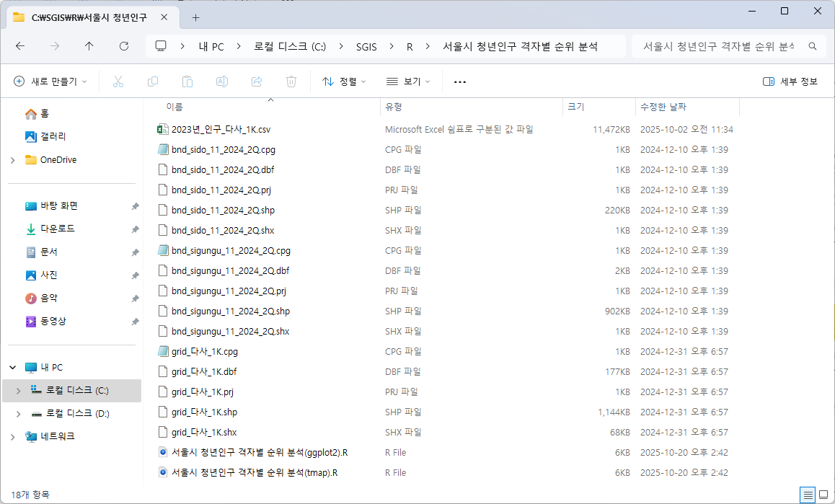Viewport: 835px width, 504px height.
Task: Toggle the 세부 정보 details pane
Action: 790,81
